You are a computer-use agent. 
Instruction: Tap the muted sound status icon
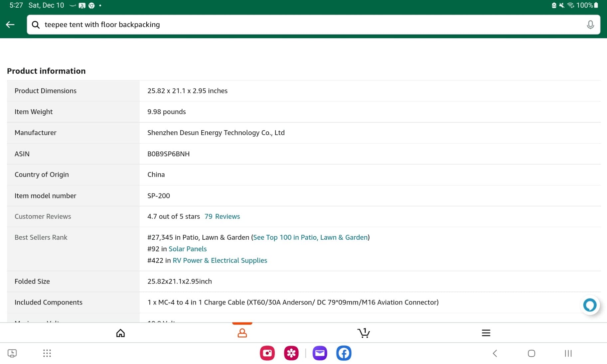pyautogui.click(x=562, y=5)
